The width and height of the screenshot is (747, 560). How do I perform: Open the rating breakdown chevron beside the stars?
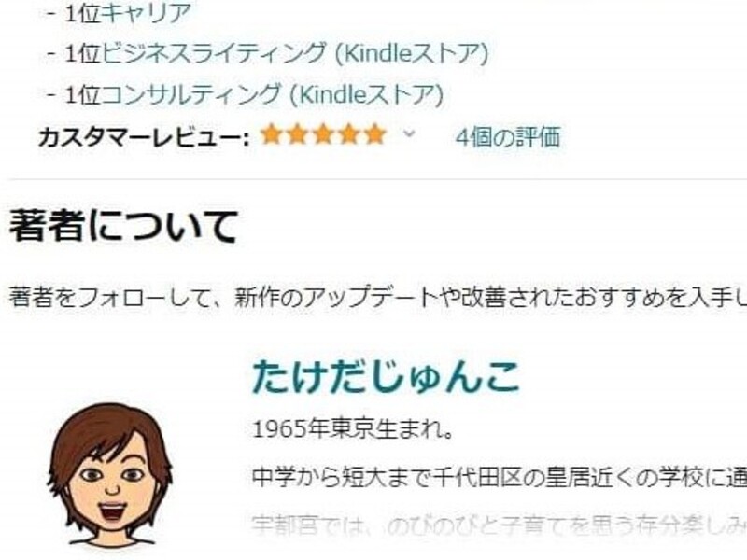(409, 133)
